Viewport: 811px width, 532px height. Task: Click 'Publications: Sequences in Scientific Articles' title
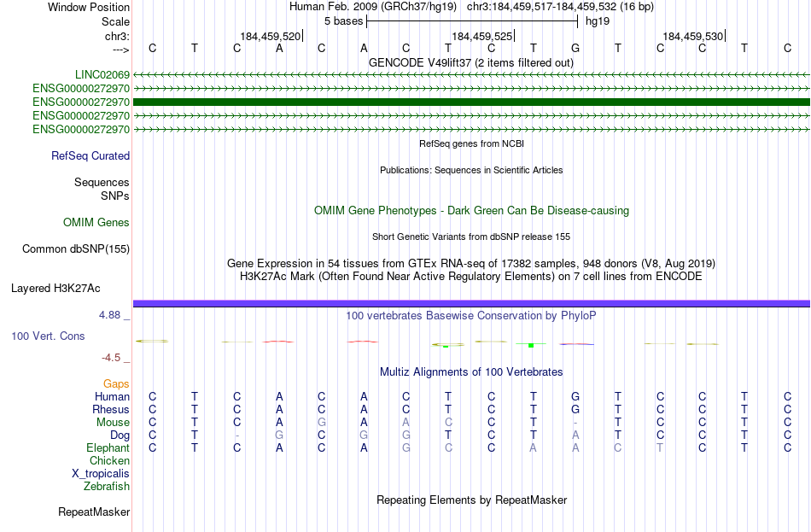pyautogui.click(x=471, y=170)
